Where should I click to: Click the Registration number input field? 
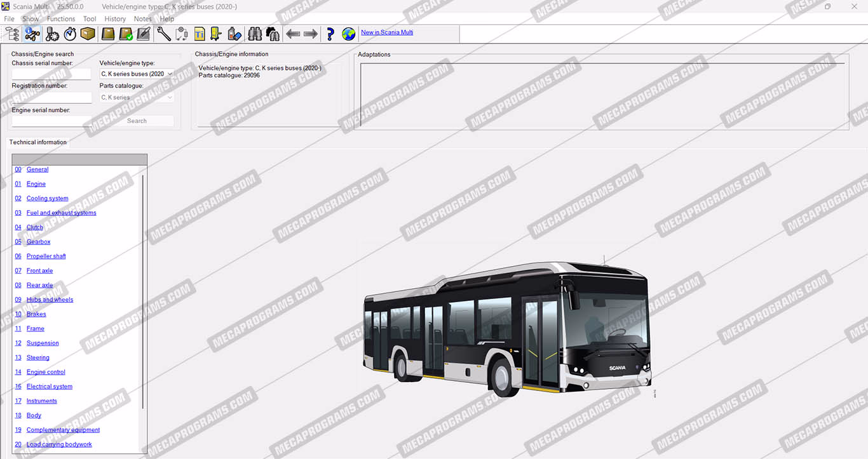click(x=51, y=97)
